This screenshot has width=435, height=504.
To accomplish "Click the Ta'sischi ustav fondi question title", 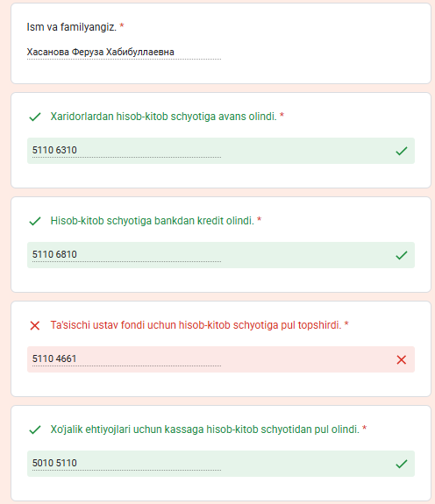I will pyautogui.click(x=196, y=325).
